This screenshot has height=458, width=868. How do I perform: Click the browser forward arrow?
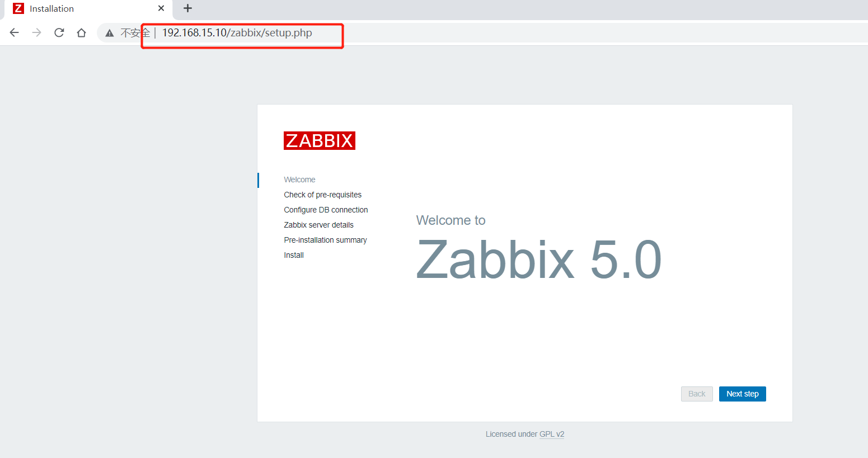coord(37,32)
